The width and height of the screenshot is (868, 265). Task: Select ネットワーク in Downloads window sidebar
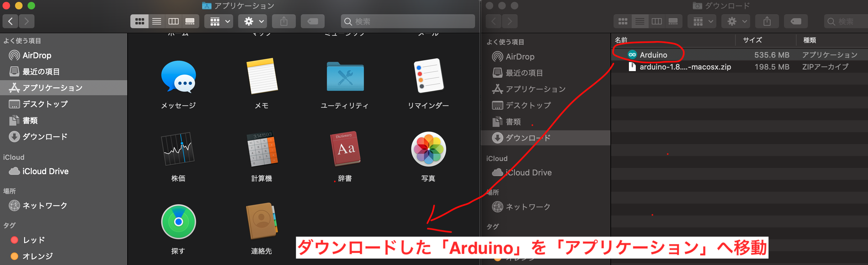[546, 207]
